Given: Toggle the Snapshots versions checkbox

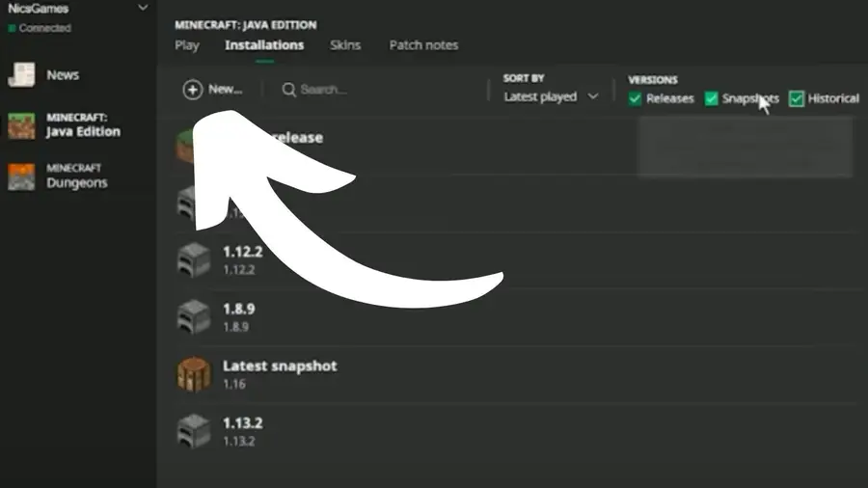Looking at the screenshot, I should pos(712,98).
